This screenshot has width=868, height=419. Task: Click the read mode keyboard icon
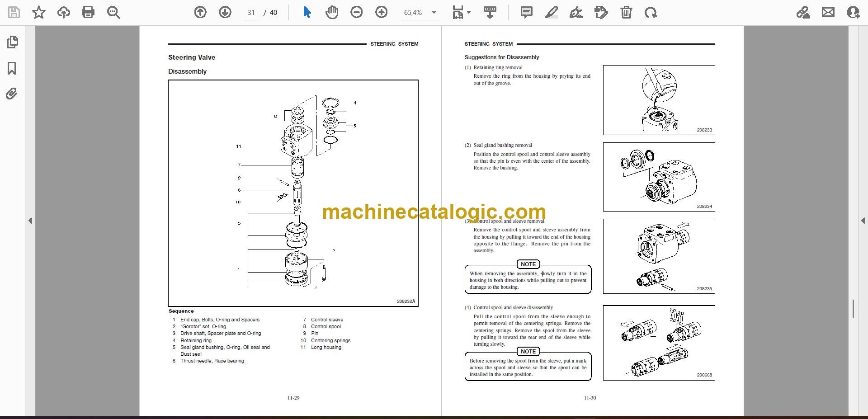point(490,12)
